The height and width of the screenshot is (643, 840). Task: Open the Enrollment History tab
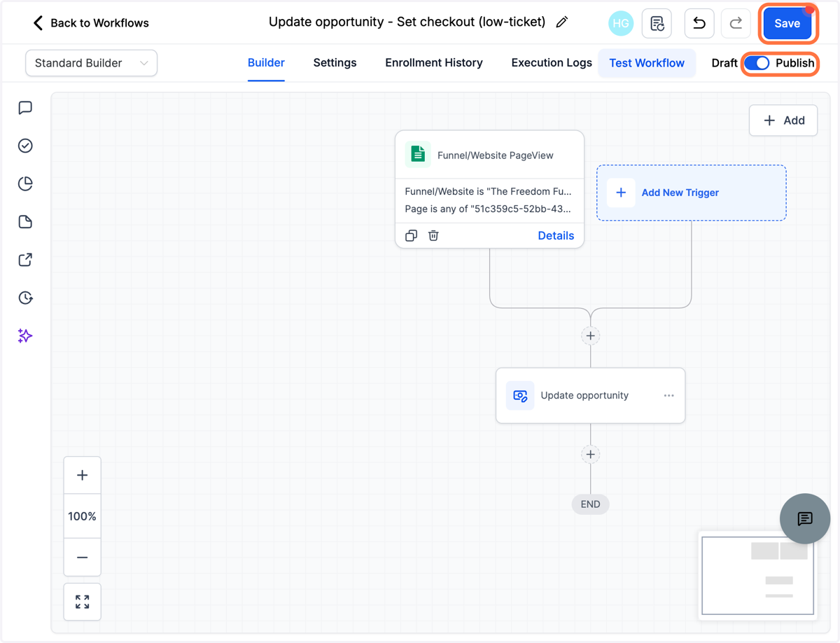(x=434, y=63)
